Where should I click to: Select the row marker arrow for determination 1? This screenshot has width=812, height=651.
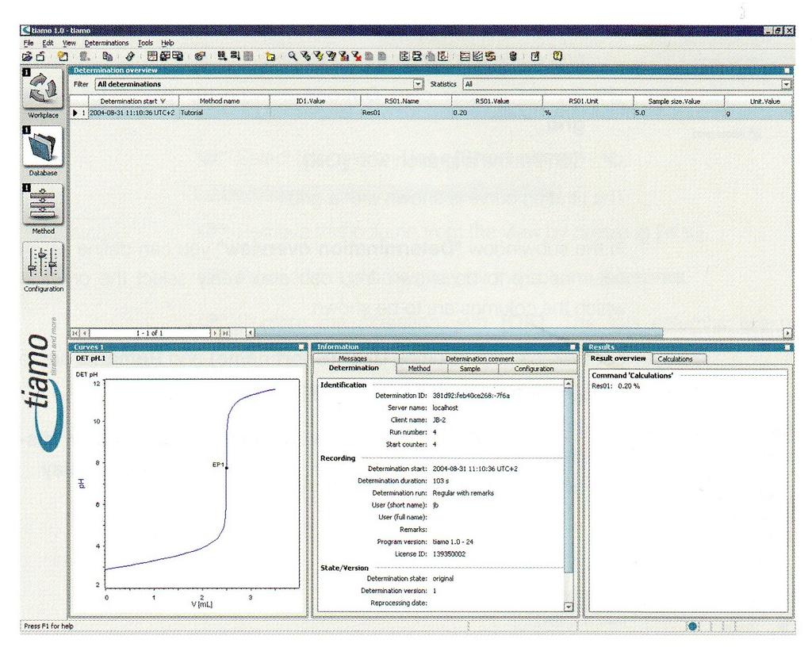coord(75,113)
